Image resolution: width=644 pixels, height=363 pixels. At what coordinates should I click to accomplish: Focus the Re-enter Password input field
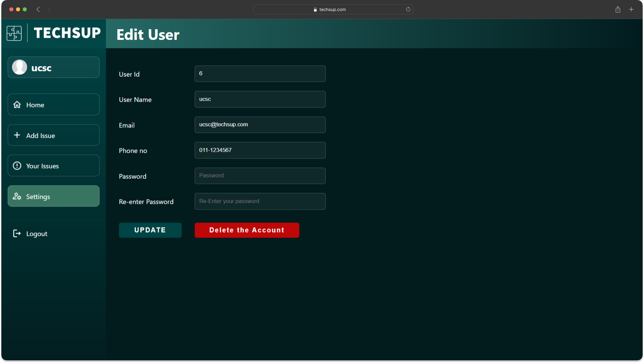260,202
